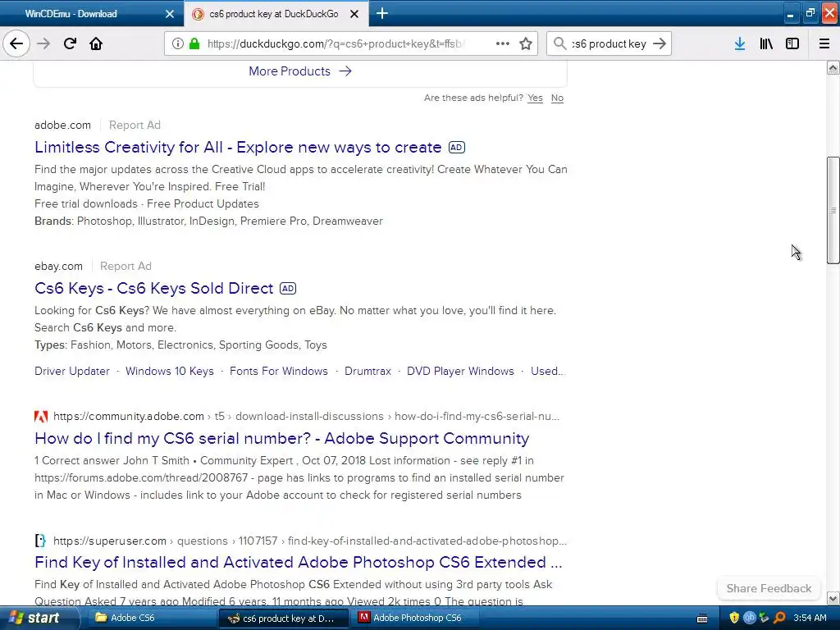Open the Windows 10 Keys sitelink
The width and height of the screenshot is (840, 630).
169,372
